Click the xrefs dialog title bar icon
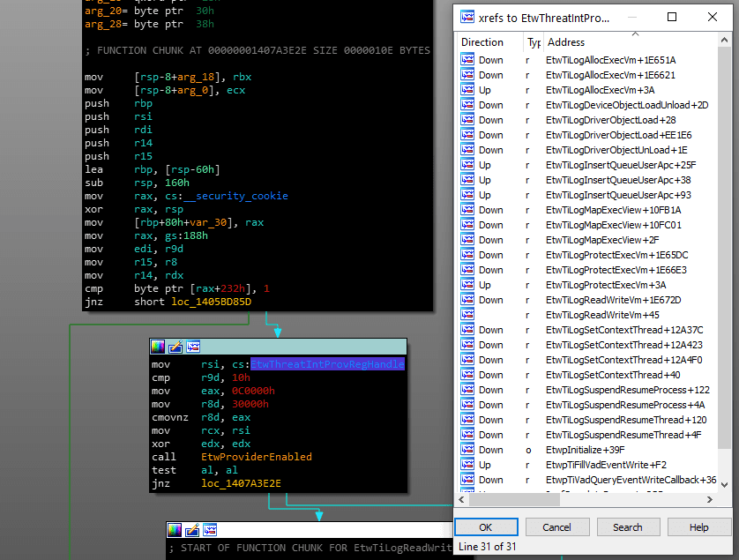739x560 pixels. pos(467,17)
